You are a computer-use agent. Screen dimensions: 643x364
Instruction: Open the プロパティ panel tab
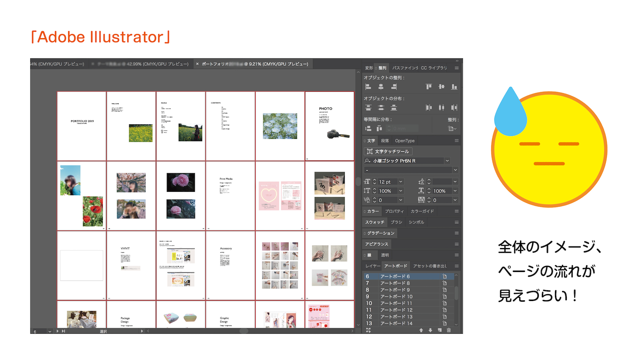394,211
